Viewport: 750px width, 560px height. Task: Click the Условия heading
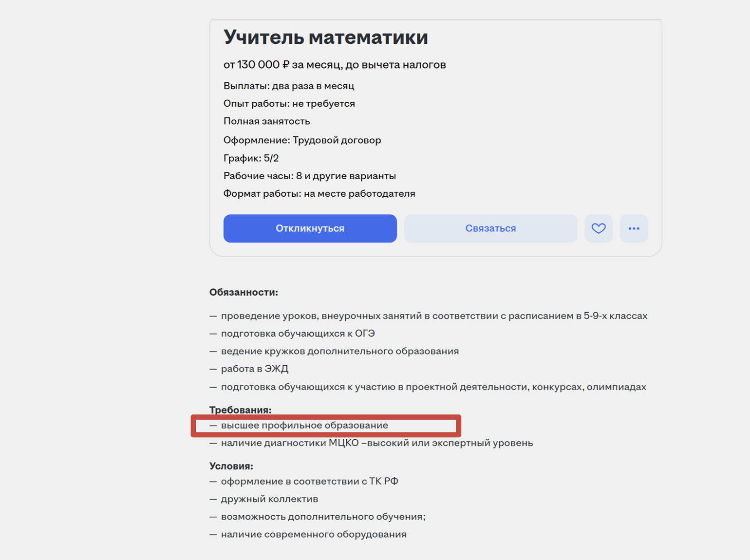[231, 466]
